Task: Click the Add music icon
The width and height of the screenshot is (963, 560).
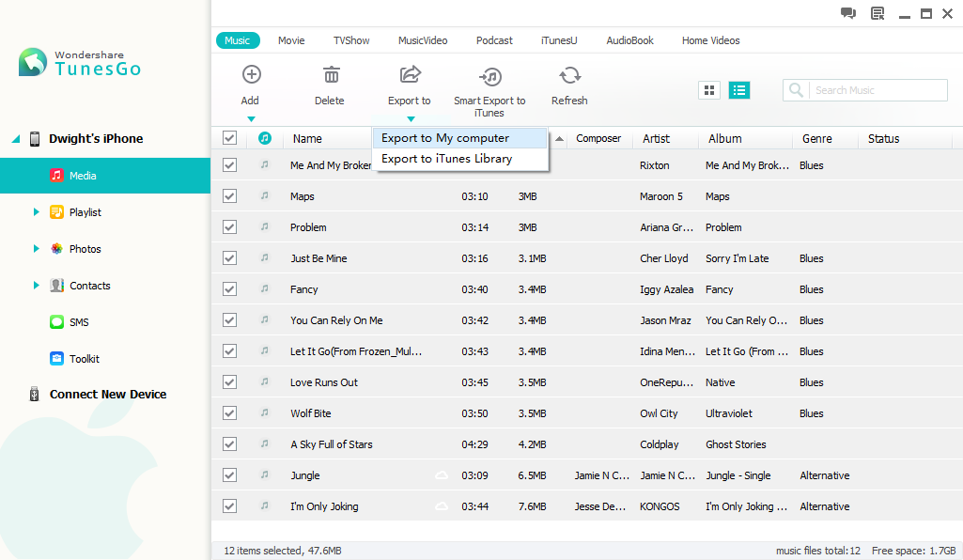Action: 251,75
